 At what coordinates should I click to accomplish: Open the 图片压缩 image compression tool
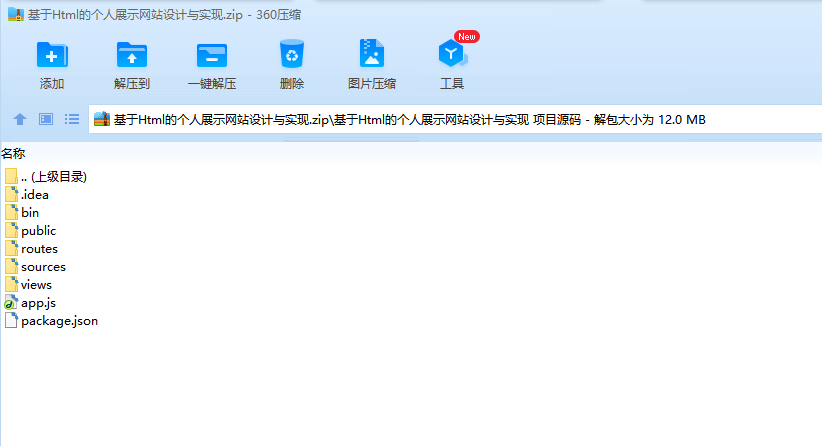(372, 54)
